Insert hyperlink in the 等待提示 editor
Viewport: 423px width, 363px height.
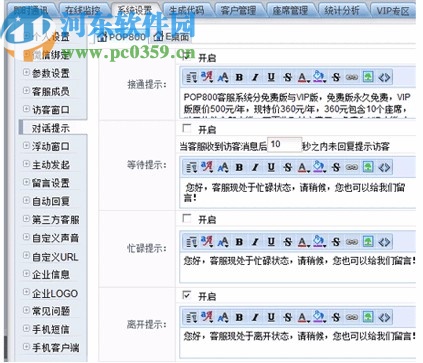pos(352,167)
